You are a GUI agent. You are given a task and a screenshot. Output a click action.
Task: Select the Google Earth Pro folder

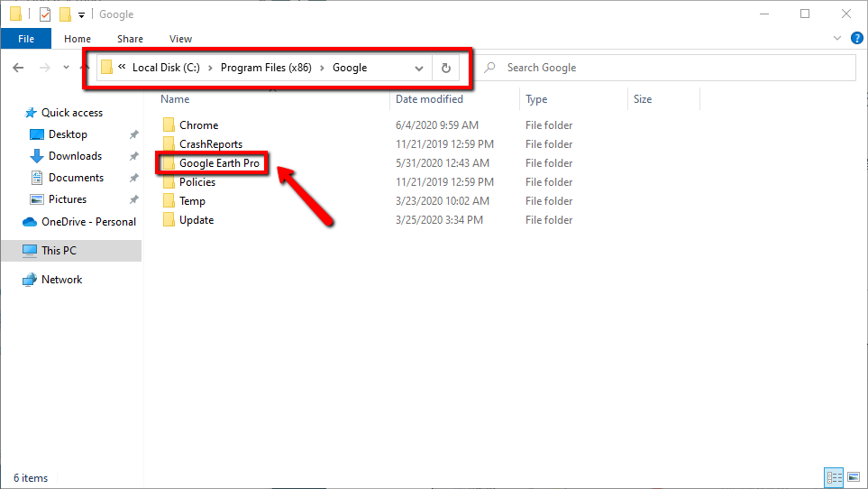pos(220,163)
